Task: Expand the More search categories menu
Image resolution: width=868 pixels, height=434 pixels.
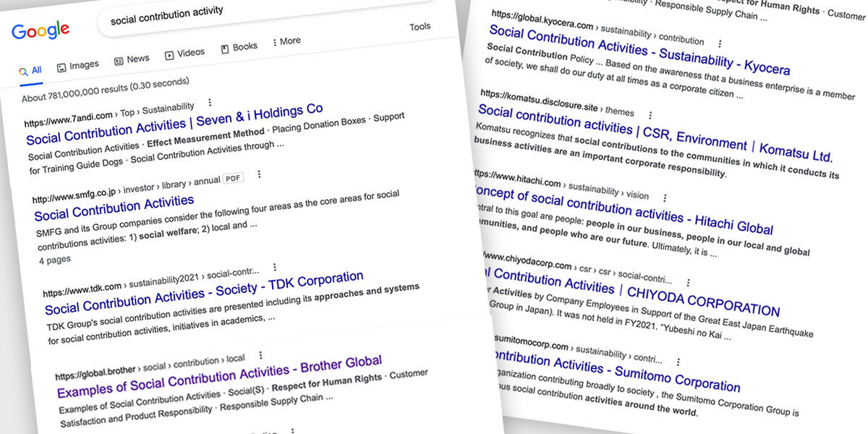Action: [x=286, y=42]
